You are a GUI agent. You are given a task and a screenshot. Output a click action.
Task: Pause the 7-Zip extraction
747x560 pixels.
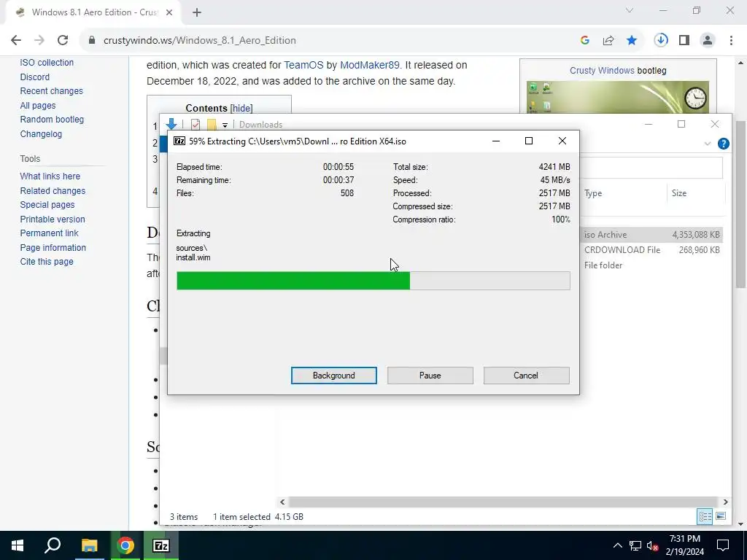430,376
